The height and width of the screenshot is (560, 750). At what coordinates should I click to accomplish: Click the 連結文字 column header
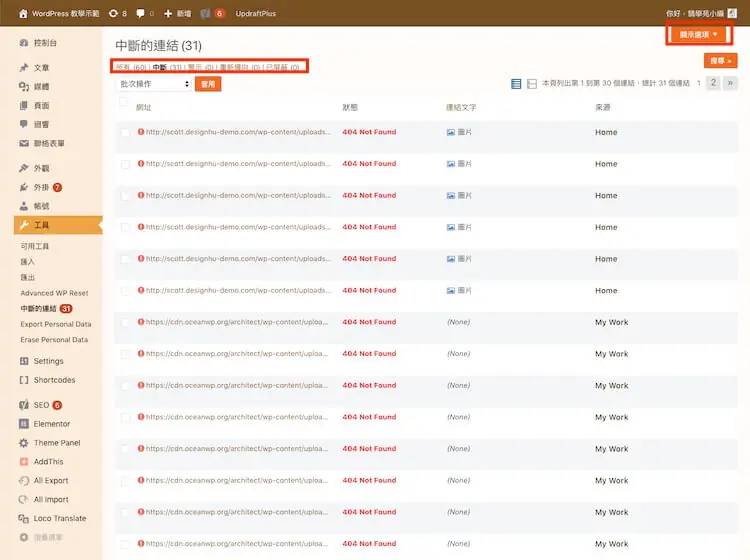(461, 107)
